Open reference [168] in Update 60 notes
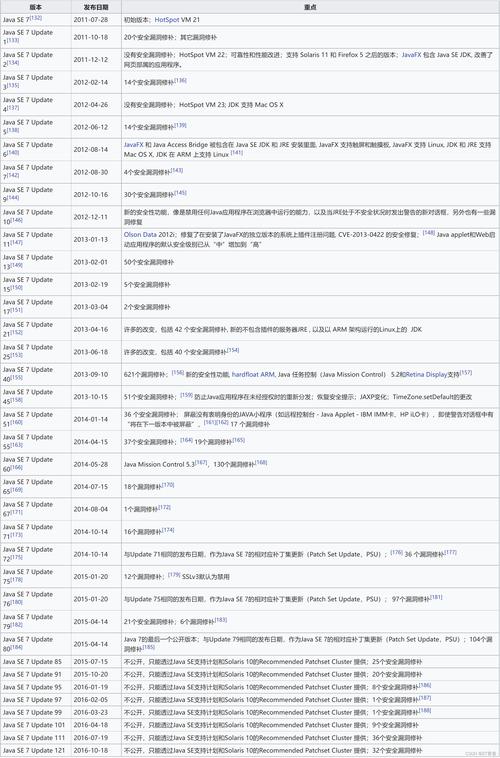The height and width of the screenshot is (758, 500). tap(261, 463)
